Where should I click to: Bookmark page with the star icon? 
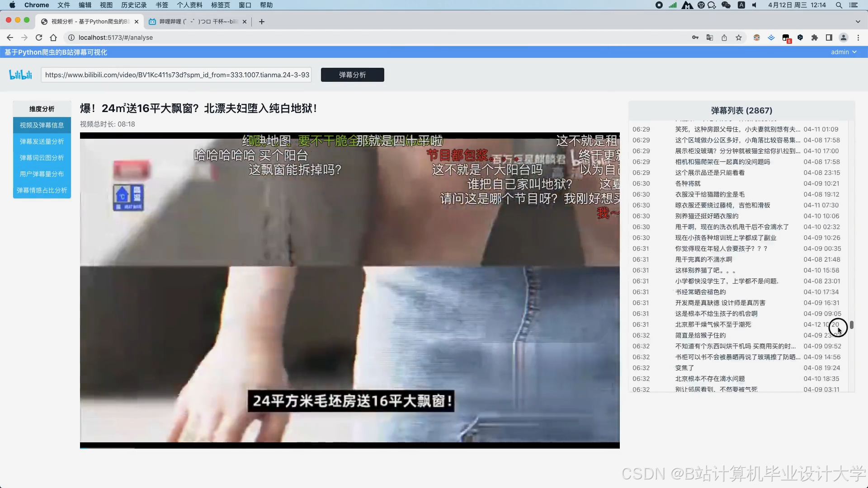pos(739,38)
